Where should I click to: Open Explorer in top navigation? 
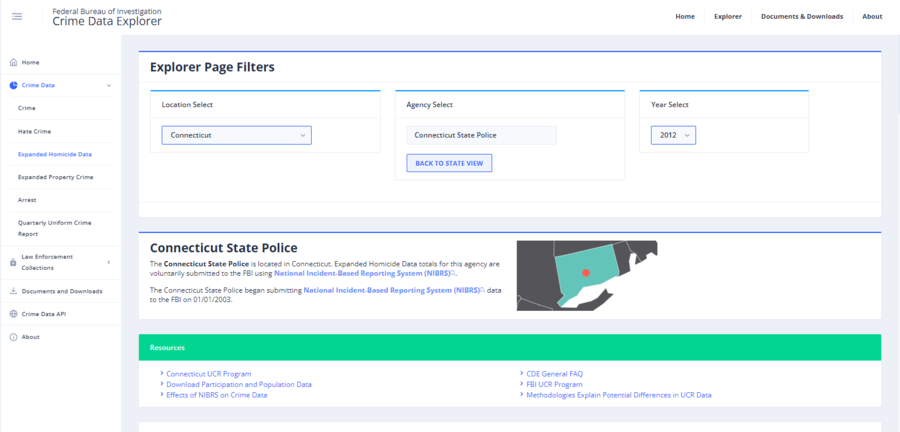728,17
